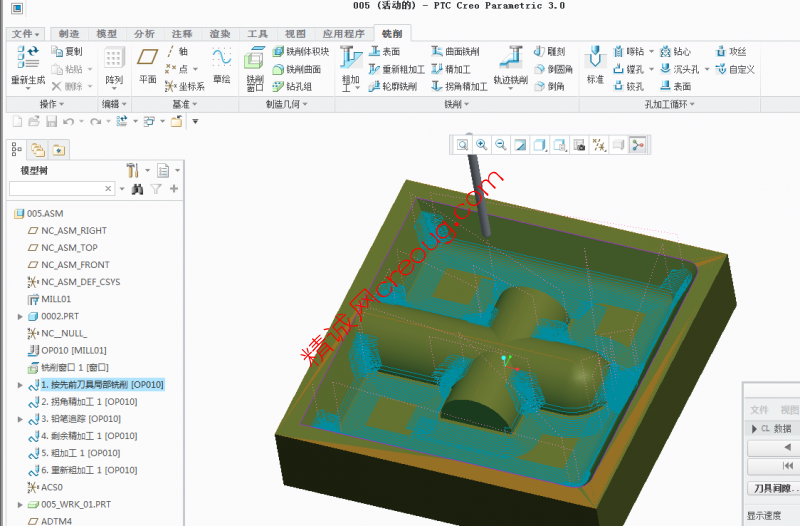The image size is (800, 526).
Task: Click the save disk icon in quick access toolbar
Action: pos(51,121)
